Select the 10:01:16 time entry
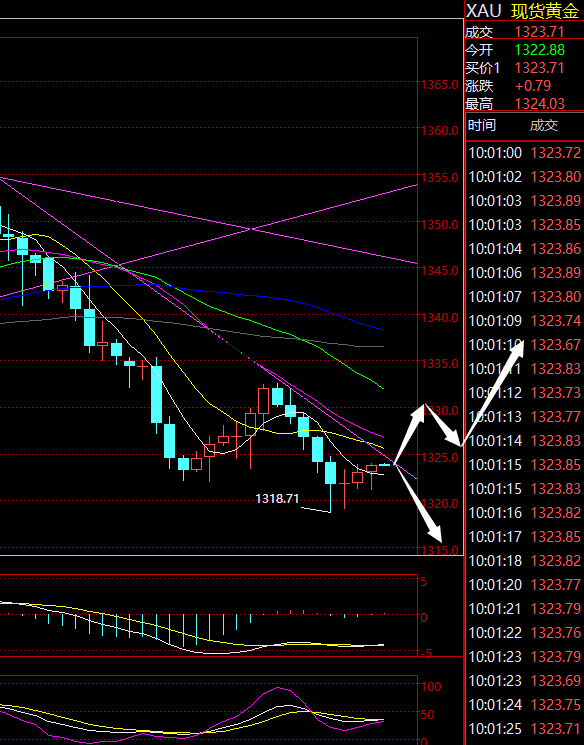This screenshot has width=584, height=745. coord(495,513)
